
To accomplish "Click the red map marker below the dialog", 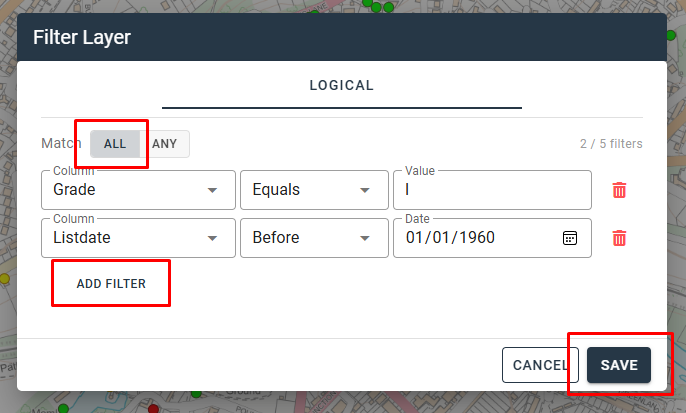I will pyautogui.click(x=153, y=408).
